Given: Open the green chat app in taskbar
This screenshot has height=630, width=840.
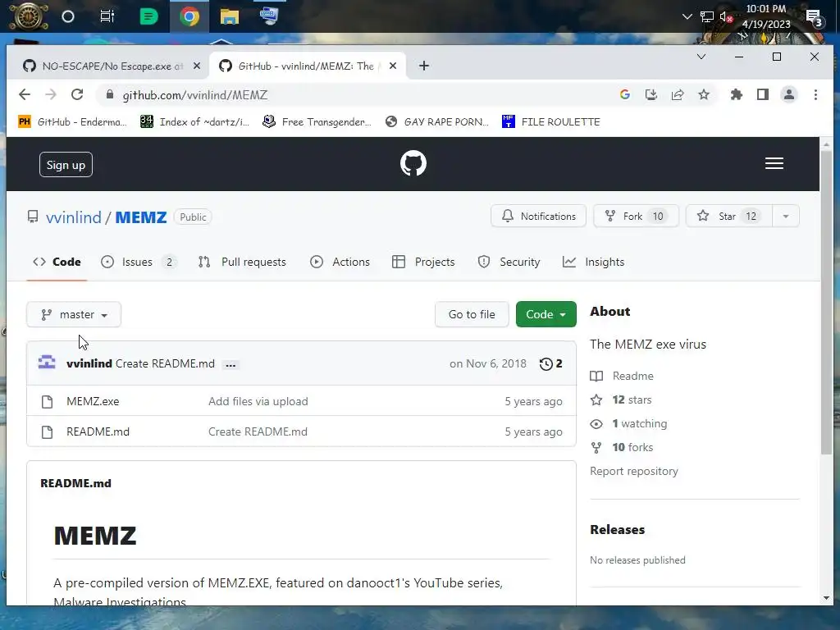Looking at the screenshot, I should point(148,16).
